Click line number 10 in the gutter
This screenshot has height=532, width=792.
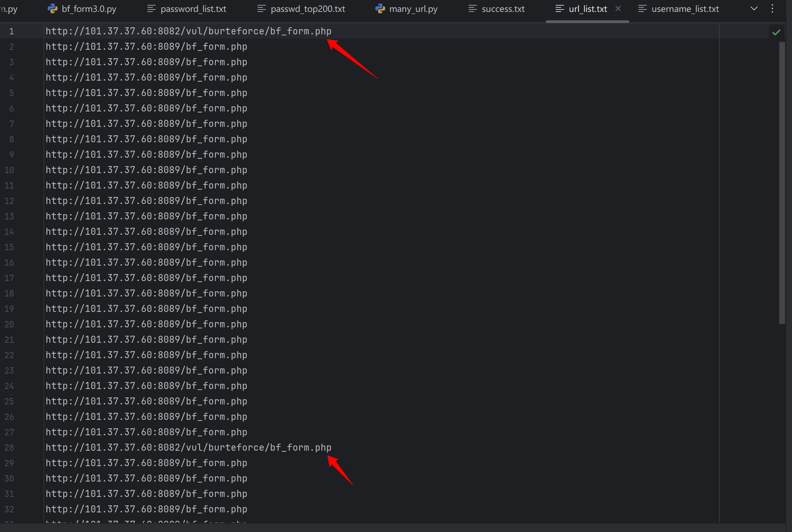coord(9,170)
